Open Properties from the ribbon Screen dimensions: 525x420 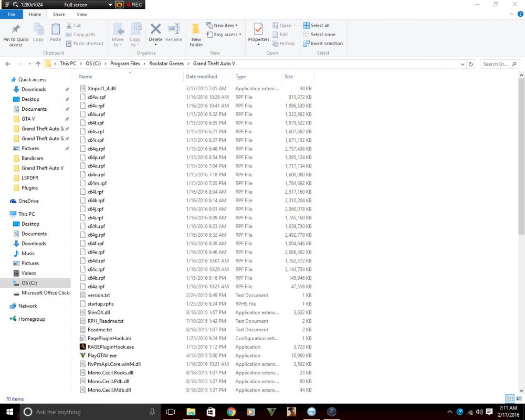pos(258,35)
